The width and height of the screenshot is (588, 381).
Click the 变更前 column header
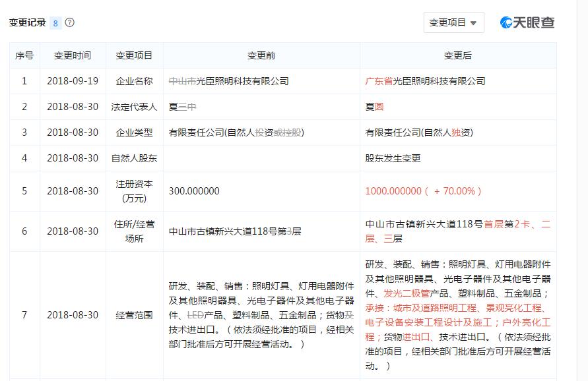(x=261, y=55)
